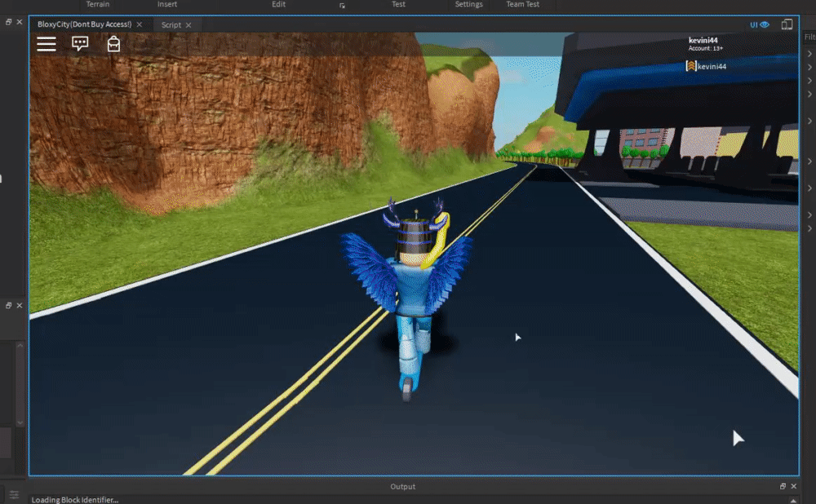Click the partially visible Filter input field

click(x=809, y=37)
